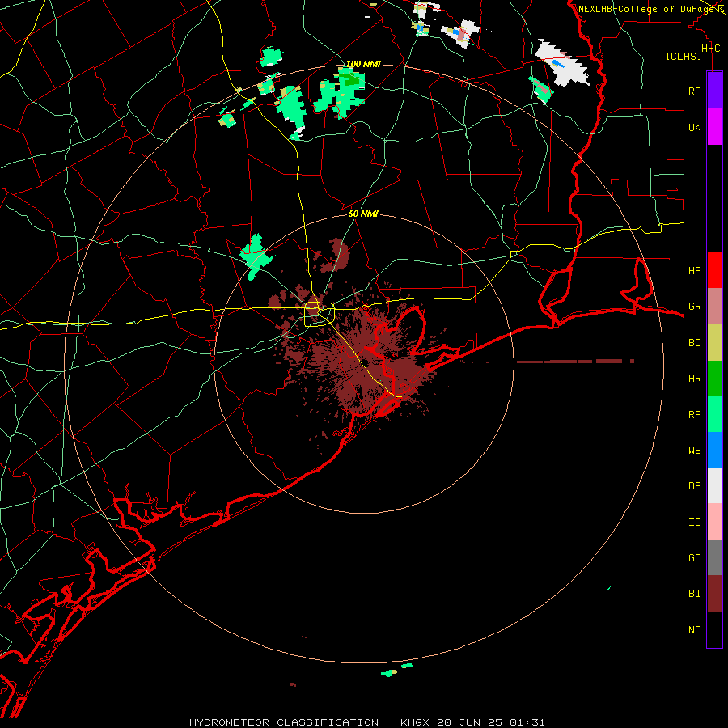Click the dark green heavy rain echo patch
The image size is (728, 728).
click(351, 79)
